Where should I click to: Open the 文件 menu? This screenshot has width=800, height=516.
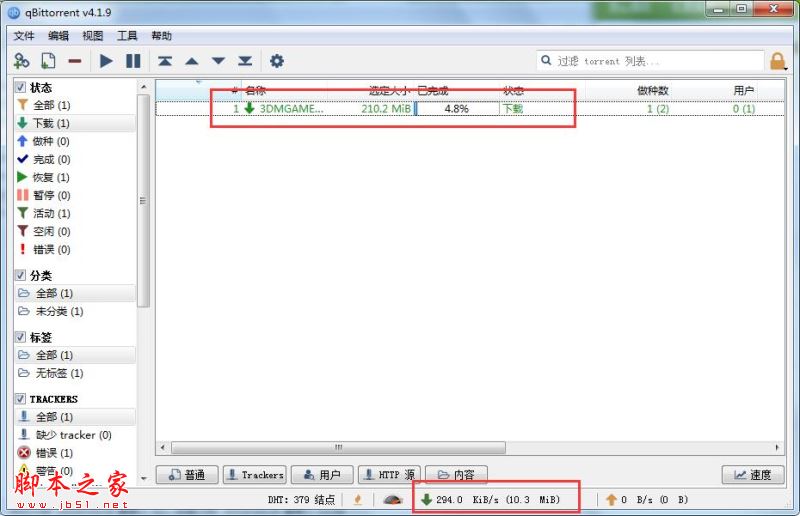point(23,36)
